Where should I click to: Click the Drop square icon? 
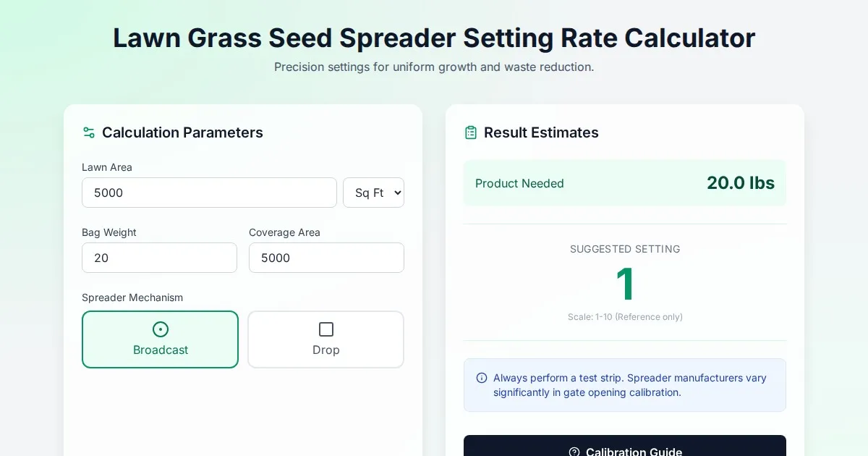326,329
